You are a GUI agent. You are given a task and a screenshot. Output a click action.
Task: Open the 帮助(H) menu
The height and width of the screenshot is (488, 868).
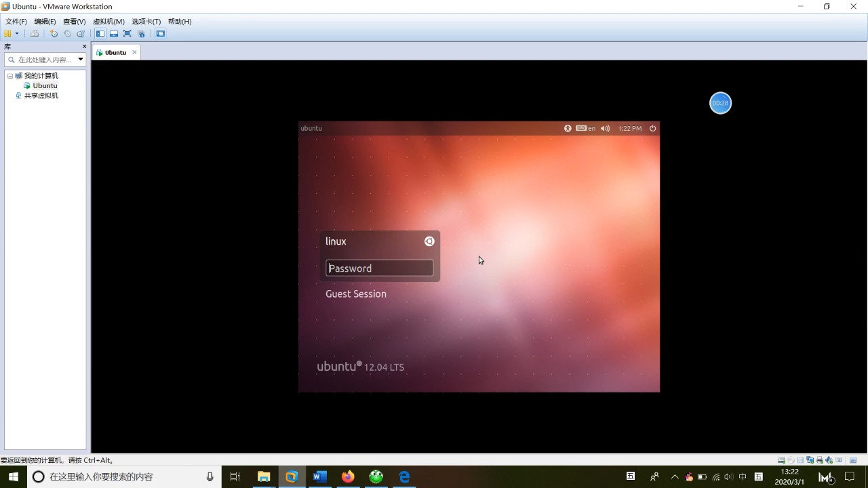click(x=180, y=21)
